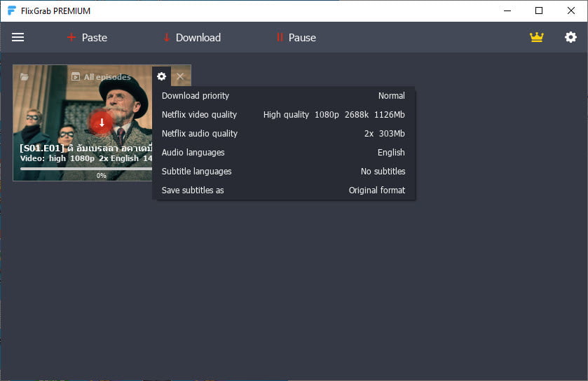The image size is (588, 381).
Task: Click the 0% download progress bar
Action: pos(86,169)
